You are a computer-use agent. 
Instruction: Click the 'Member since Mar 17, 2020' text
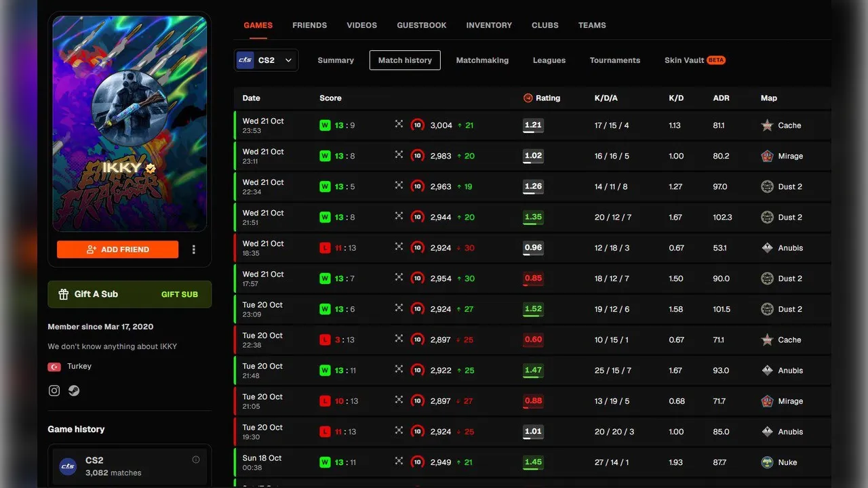pos(100,327)
